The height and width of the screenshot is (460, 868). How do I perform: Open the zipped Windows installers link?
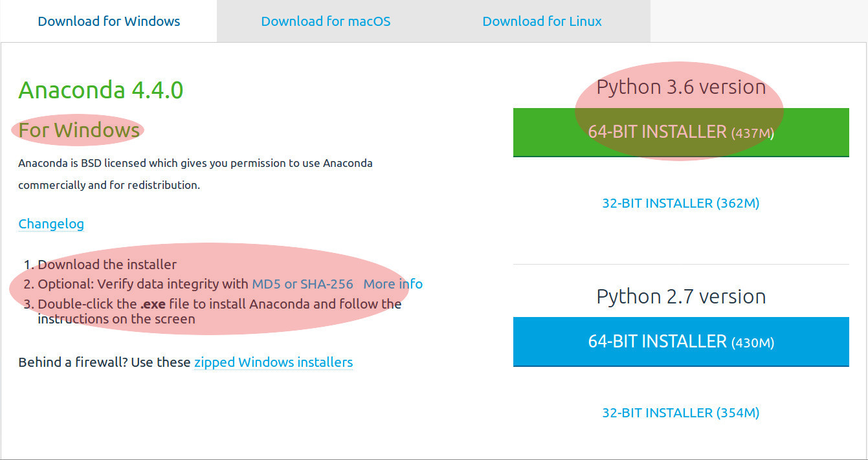point(273,362)
